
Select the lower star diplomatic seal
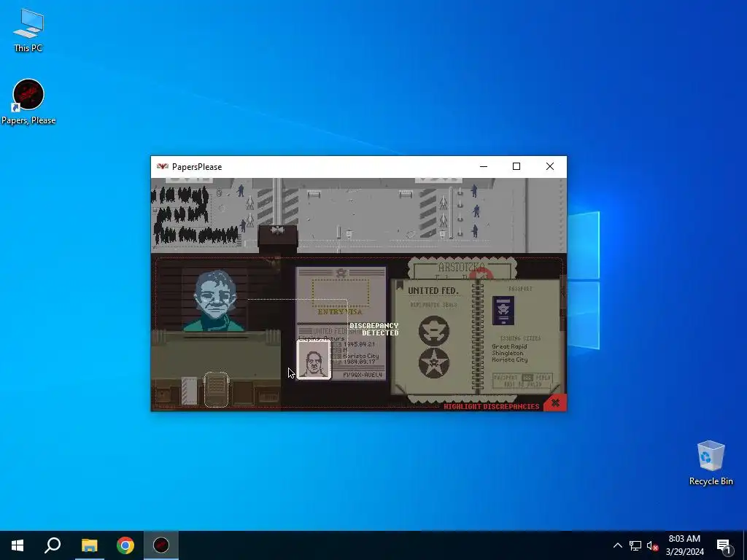click(433, 363)
